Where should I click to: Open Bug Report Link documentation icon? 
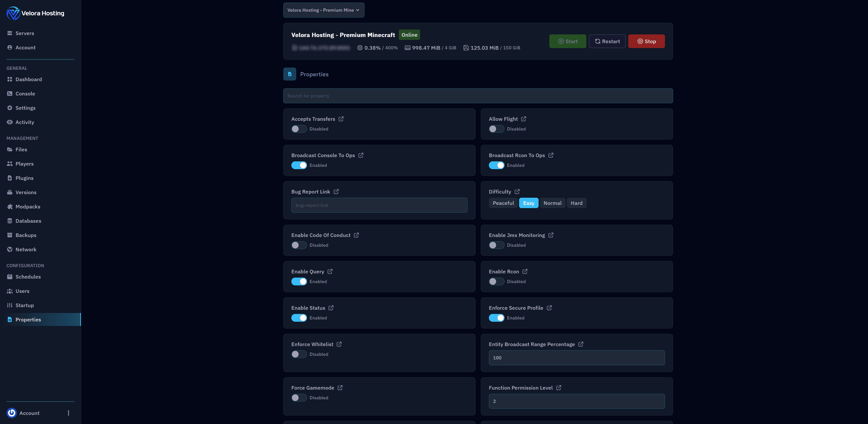pos(336,192)
